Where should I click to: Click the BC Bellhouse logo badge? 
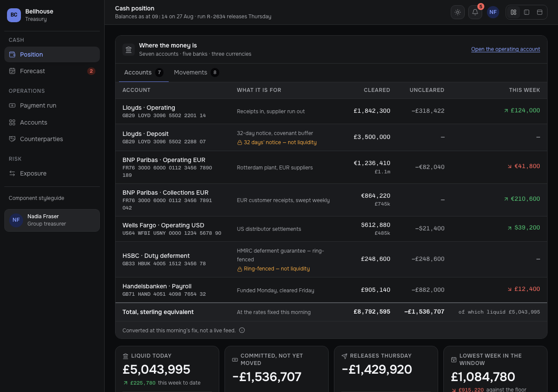coord(14,15)
